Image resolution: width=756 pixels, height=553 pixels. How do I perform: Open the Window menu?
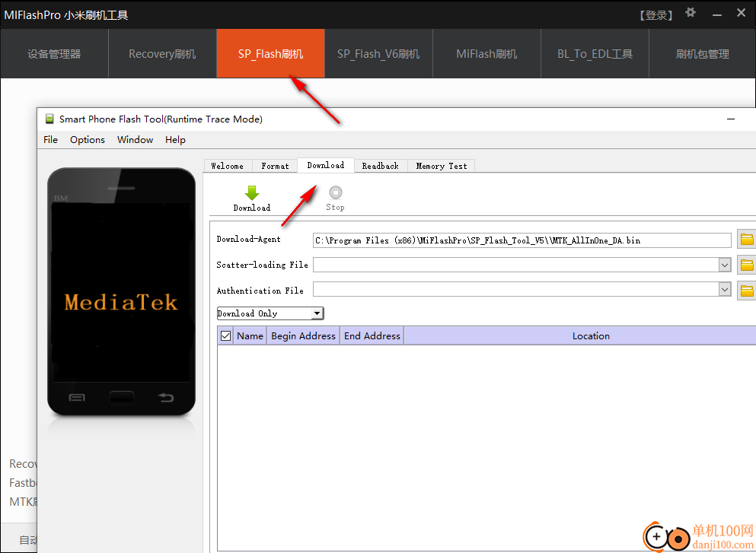[x=135, y=140]
